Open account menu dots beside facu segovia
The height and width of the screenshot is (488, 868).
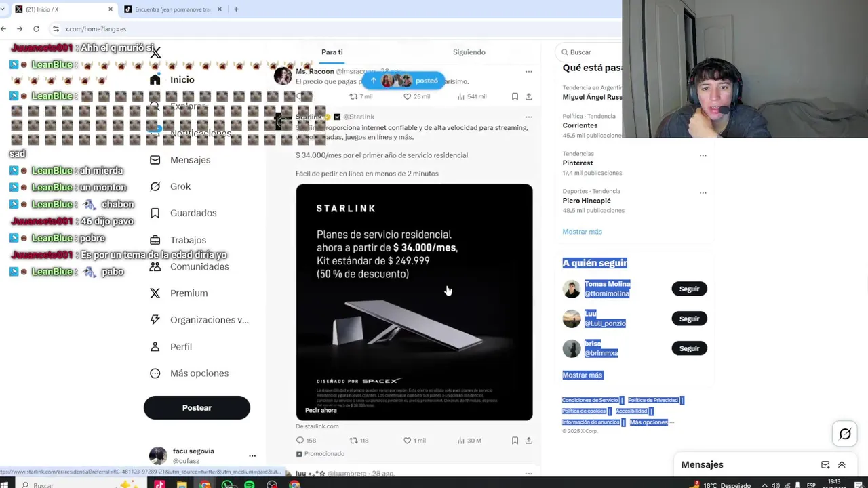(x=252, y=456)
